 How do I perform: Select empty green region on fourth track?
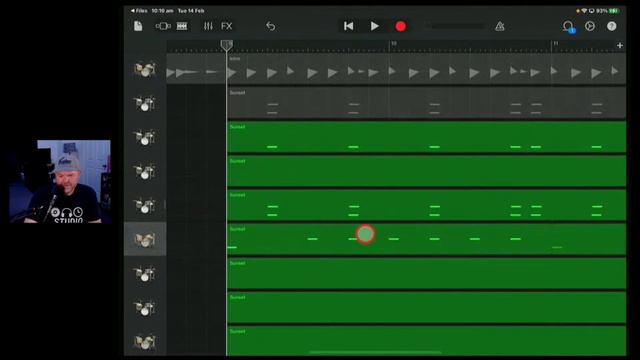click(x=426, y=171)
